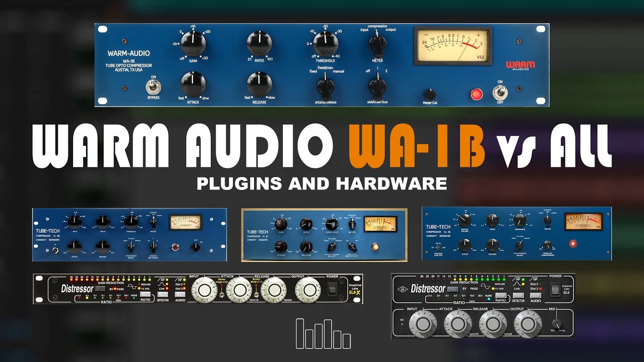644x362 pixels.
Task: Adjust ATTACK knob on UA Distressor plugin
Action: (x=458, y=323)
